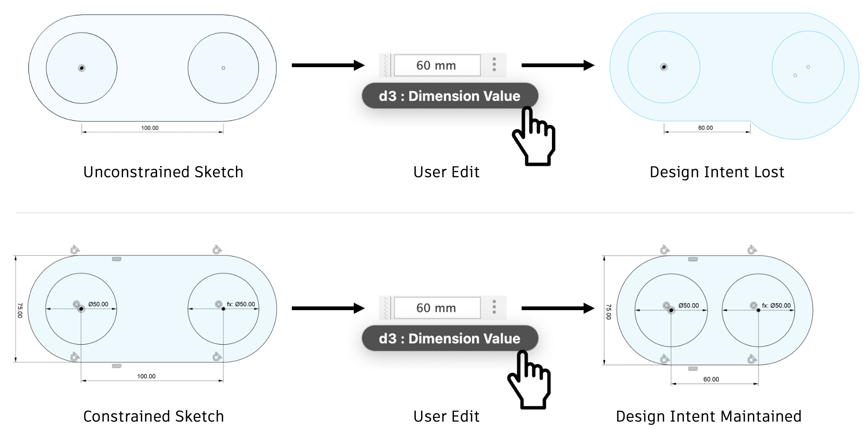
Task: Click the upper 60 mm dimension input field
Action: click(x=437, y=65)
